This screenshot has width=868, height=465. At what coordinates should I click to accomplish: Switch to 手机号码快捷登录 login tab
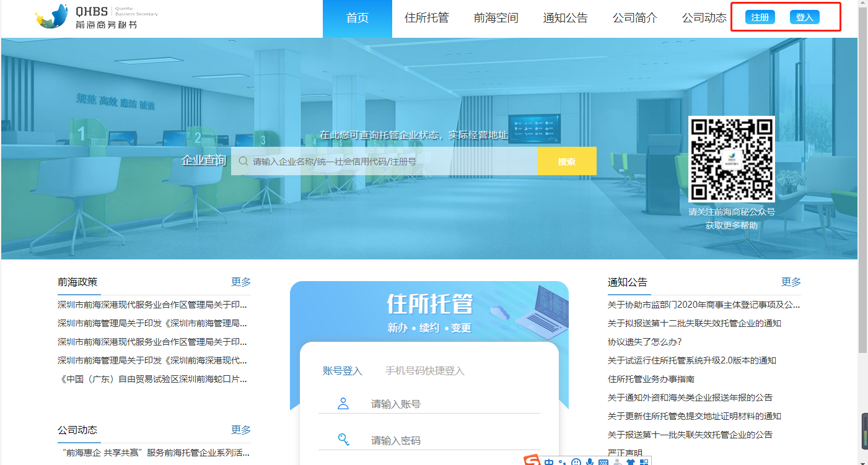pos(424,370)
